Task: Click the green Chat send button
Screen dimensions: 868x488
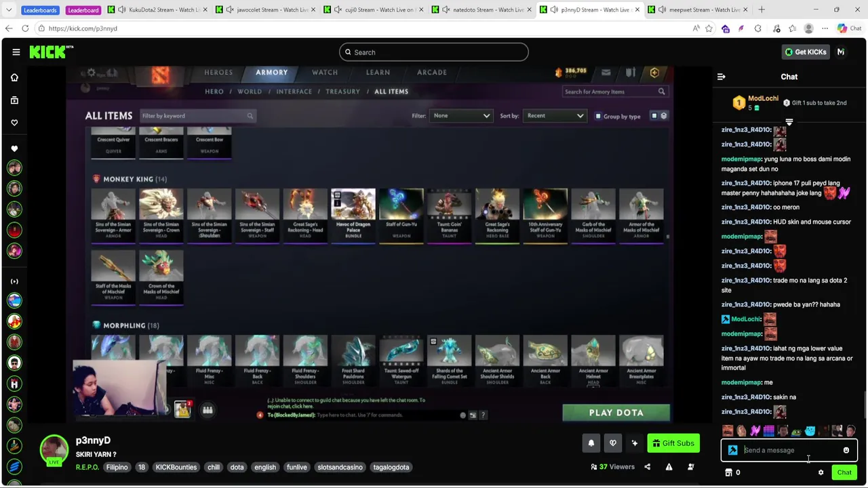Action: click(x=844, y=472)
